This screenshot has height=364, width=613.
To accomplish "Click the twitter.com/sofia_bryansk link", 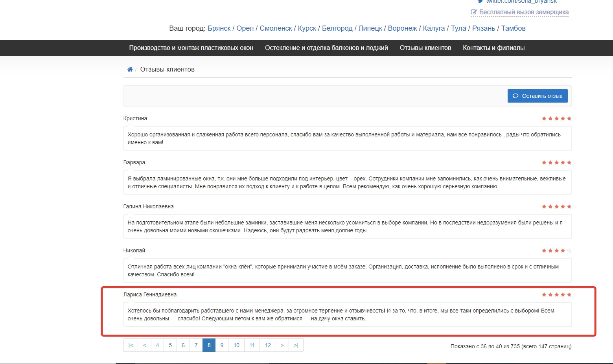I will point(521,2).
